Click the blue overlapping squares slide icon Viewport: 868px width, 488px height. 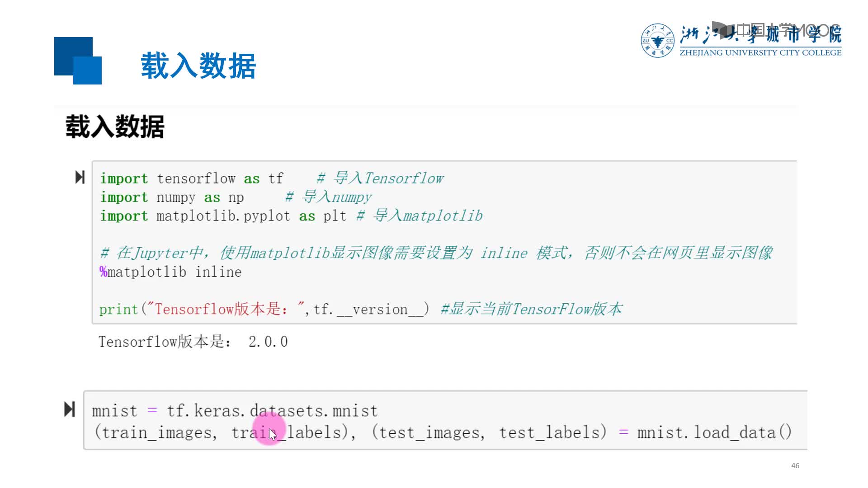pyautogui.click(x=78, y=61)
